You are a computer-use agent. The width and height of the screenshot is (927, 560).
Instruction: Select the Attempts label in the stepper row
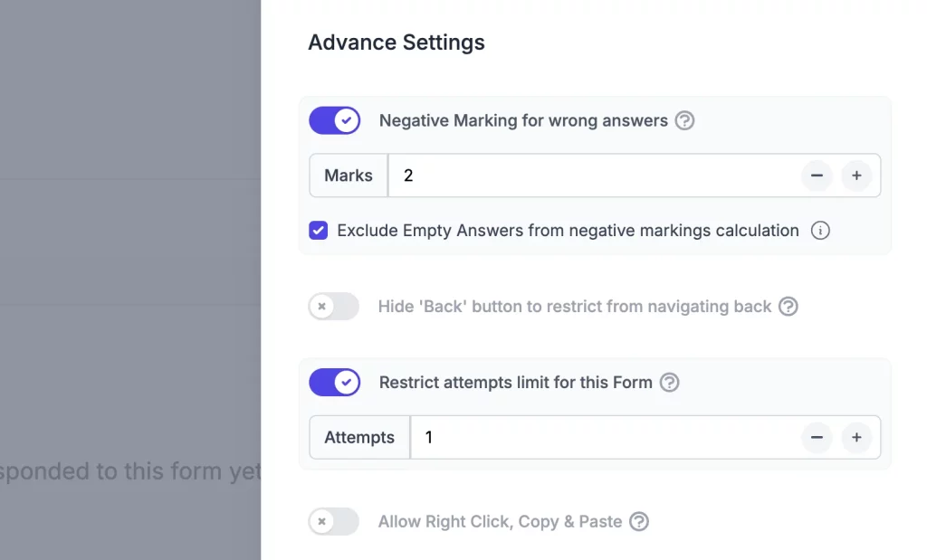(x=359, y=437)
